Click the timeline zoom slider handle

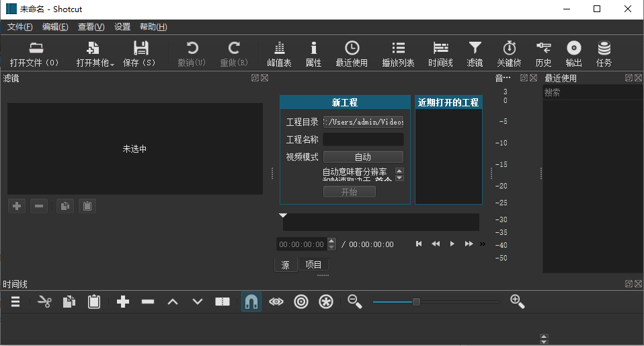tap(416, 302)
